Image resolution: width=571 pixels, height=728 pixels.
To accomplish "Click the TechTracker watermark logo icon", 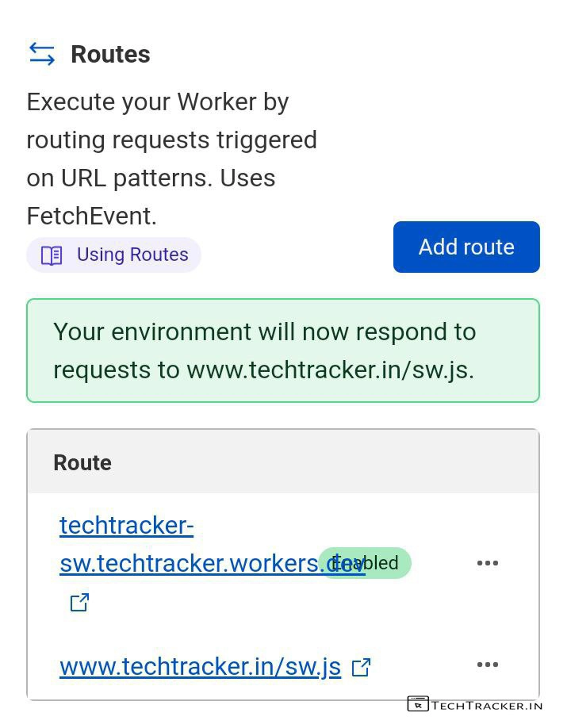I will coord(418,704).
